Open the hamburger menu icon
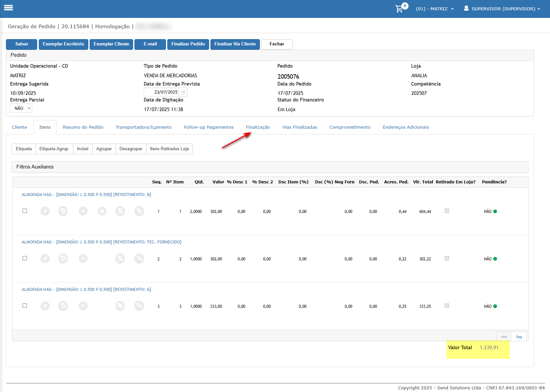Screen dimensions: 550x392 pos(8,8)
